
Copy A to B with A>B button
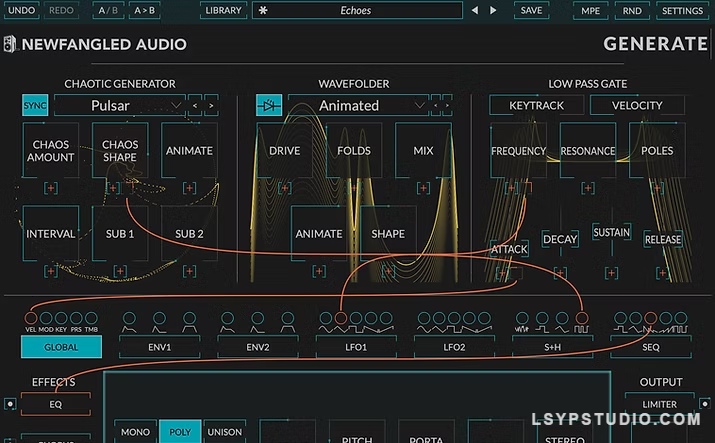pyautogui.click(x=145, y=10)
